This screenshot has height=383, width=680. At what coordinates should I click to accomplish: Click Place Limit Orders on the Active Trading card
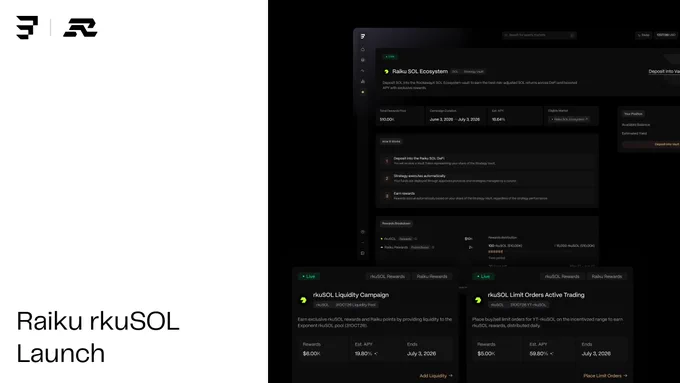coord(605,376)
